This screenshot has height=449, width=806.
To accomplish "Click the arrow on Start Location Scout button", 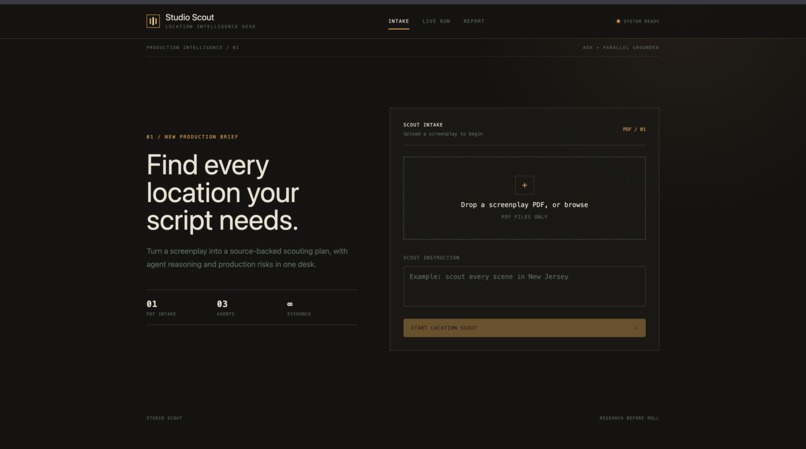I will coord(636,328).
